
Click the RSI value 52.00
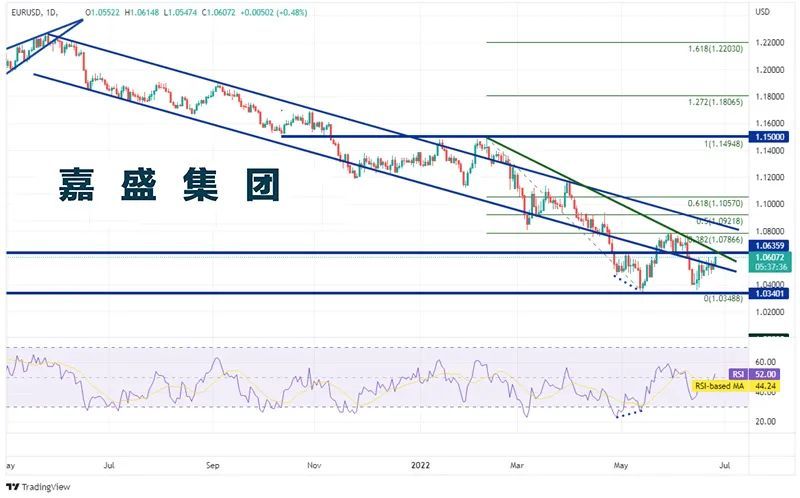point(764,375)
